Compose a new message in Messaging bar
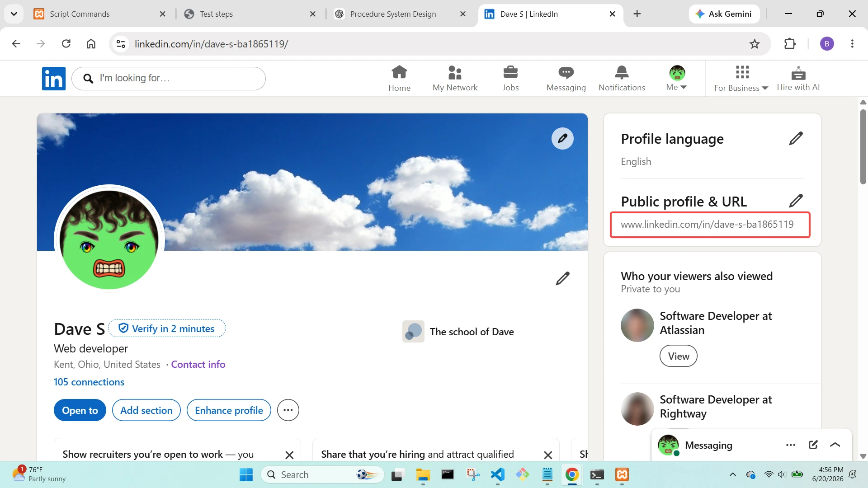The width and height of the screenshot is (868, 488). [x=813, y=445]
